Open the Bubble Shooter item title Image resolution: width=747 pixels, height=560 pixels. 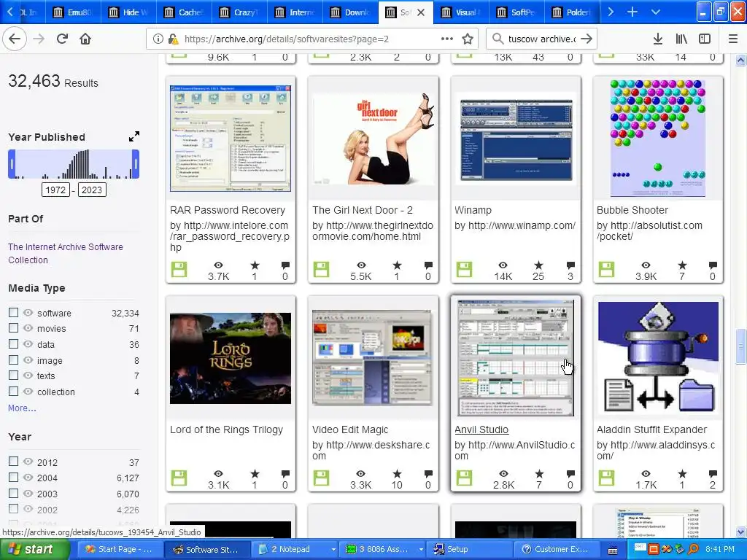click(632, 210)
